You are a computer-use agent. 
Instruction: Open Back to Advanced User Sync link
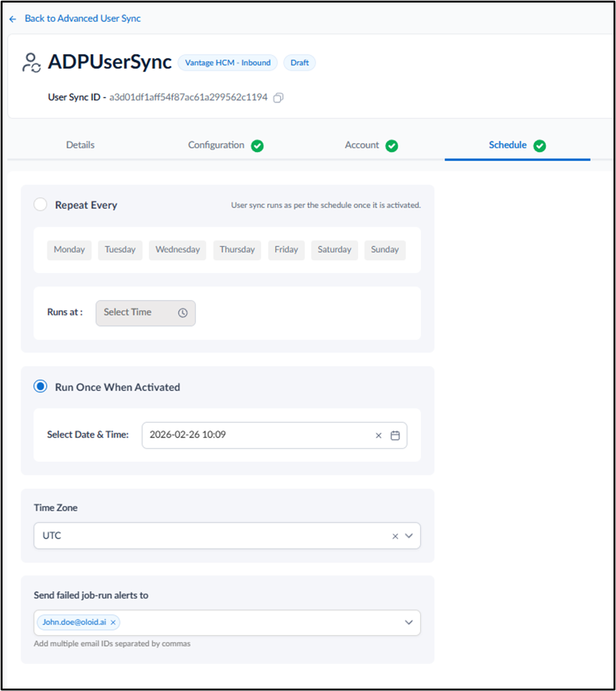83,18
